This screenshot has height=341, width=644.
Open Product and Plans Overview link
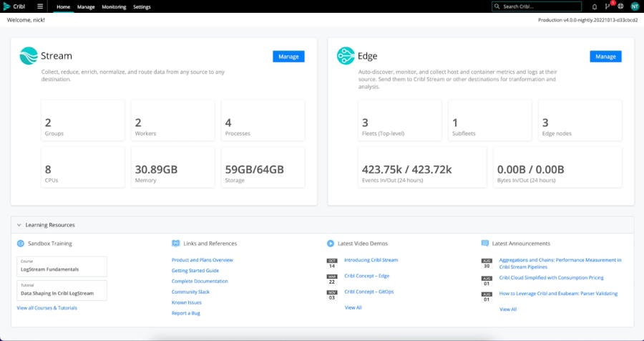202,260
